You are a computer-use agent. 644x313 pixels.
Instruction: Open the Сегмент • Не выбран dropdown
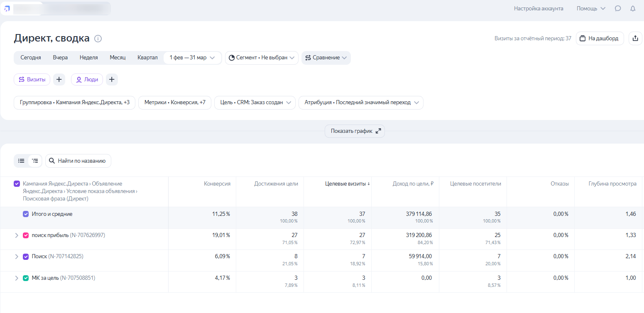pos(262,58)
